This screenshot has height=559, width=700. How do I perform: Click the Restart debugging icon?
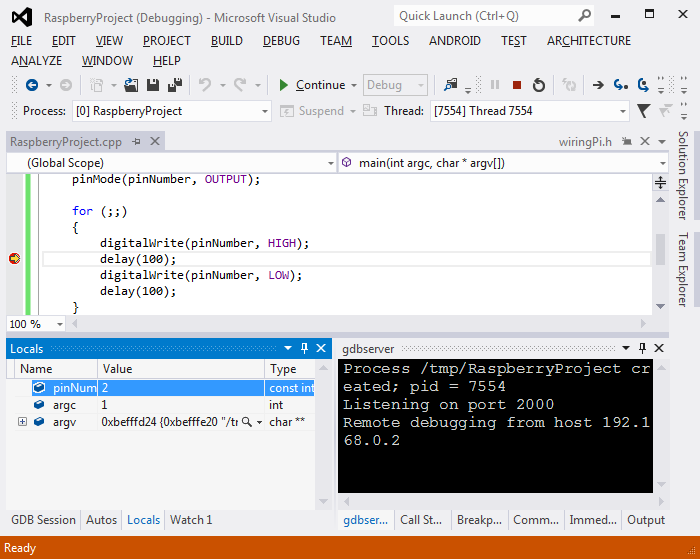tap(539, 85)
